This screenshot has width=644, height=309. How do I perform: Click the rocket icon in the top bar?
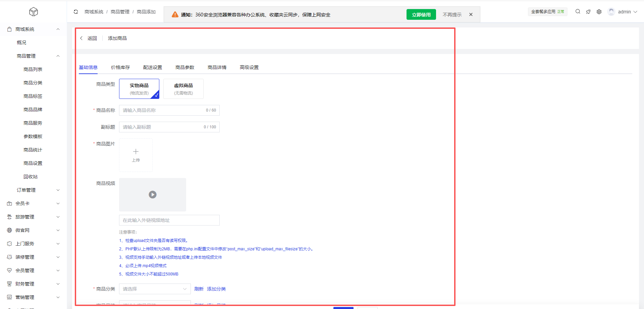588,12
